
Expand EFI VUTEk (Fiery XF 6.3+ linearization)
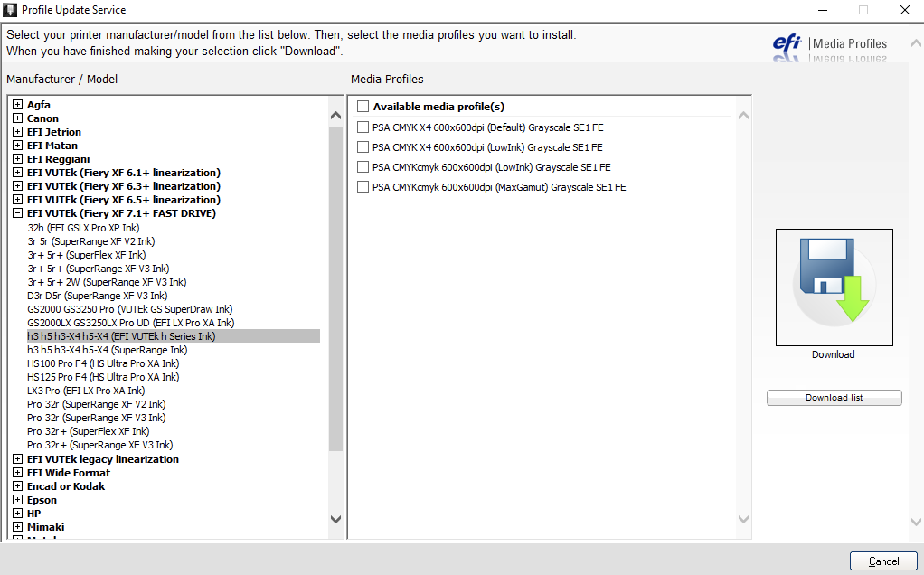click(18, 186)
